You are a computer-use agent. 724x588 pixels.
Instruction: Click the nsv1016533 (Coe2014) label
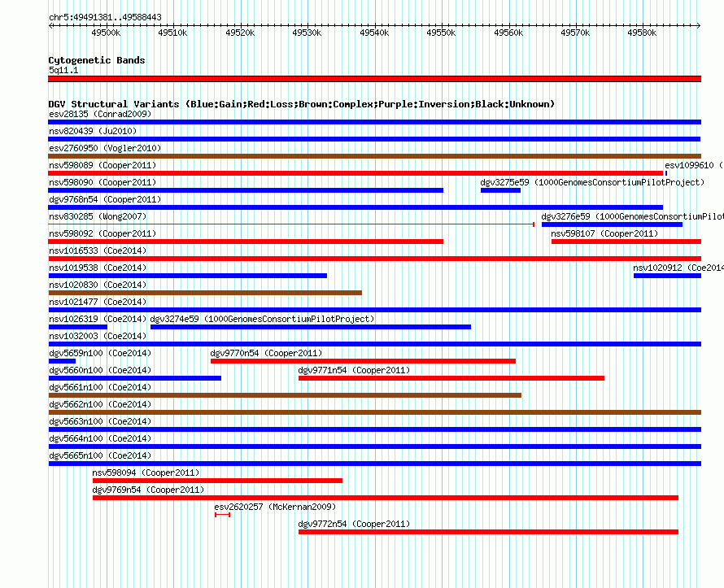pos(98,250)
